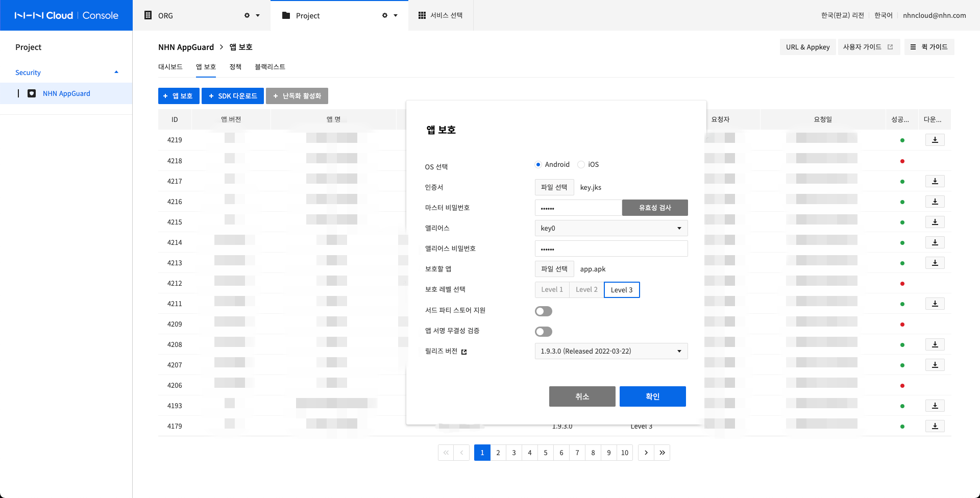Viewport: 980px width, 498px height.
Task: Select iOS radio button
Action: (x=581, y=164)
